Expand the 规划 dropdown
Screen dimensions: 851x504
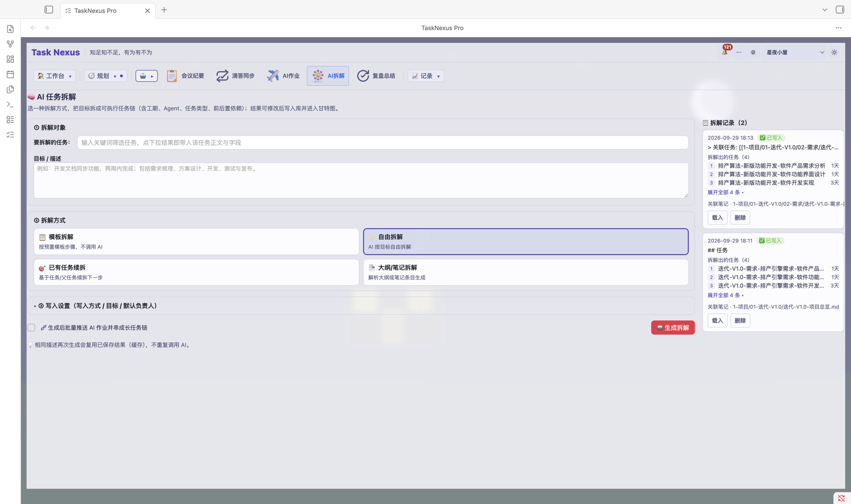coord(105,76)
